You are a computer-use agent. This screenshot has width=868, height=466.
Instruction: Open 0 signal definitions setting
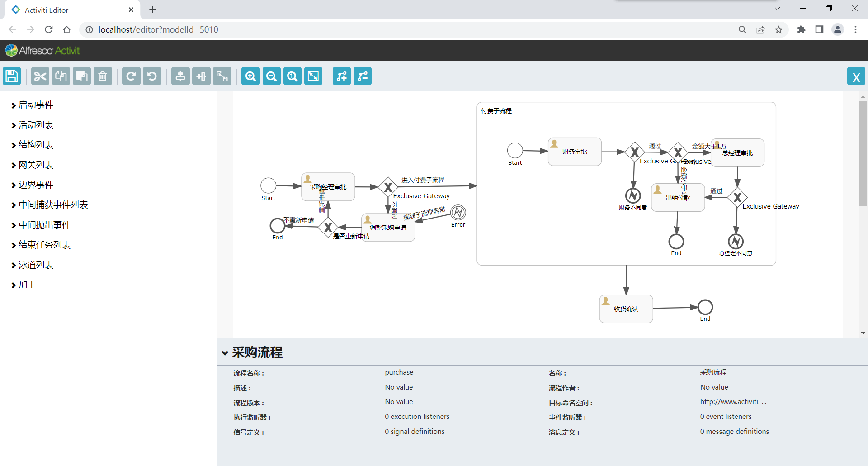click(415, 432)
